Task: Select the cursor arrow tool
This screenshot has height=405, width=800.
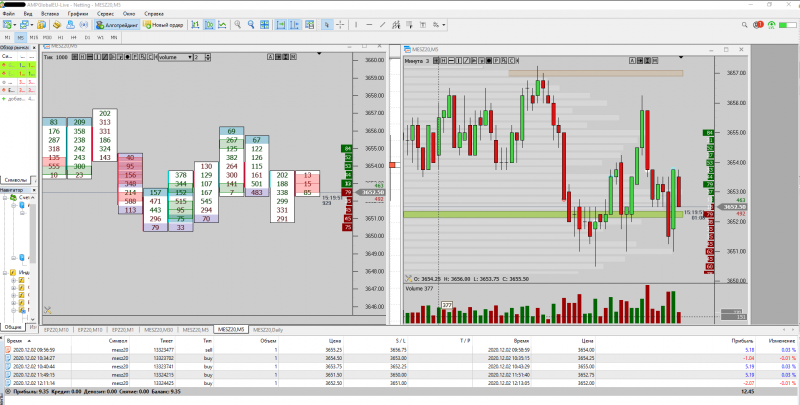Action: 327,24
